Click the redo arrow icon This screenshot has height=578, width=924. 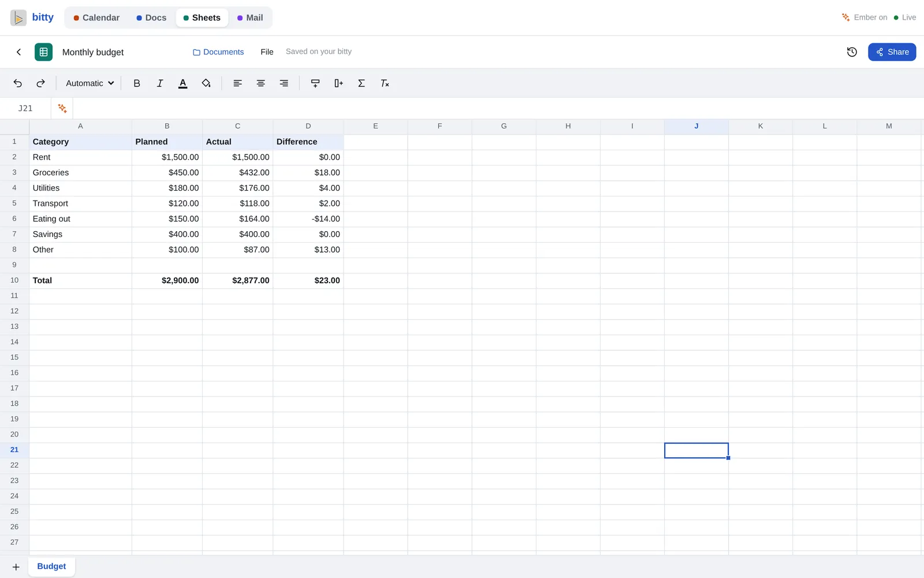pos(40,83)
